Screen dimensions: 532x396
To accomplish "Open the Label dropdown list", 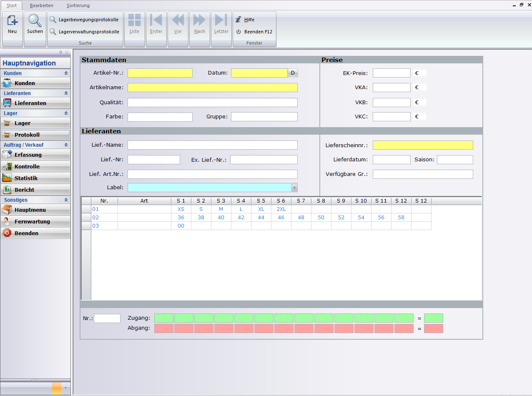I will pyautogui.click(x=294, y=188).
